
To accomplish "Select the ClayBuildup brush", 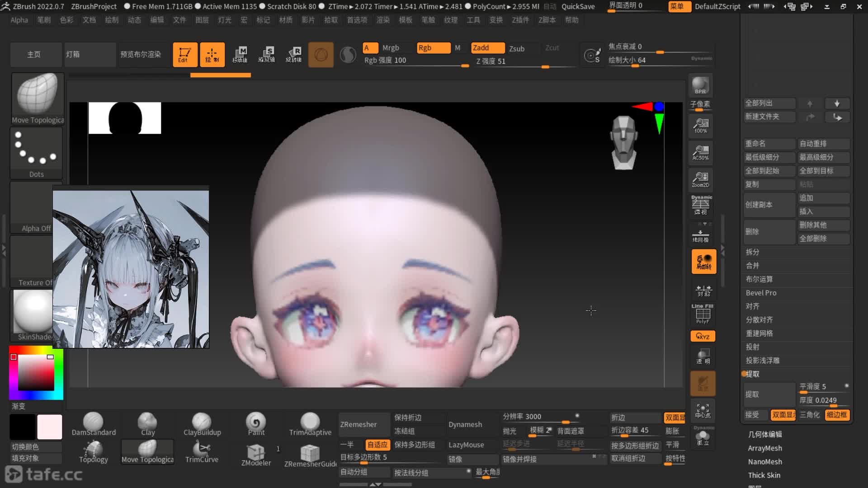I will (x=202, y=424).
